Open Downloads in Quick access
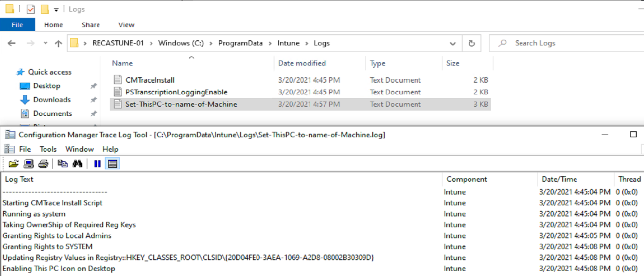Viewport: 644px width, 276px height. click(52, 99)
